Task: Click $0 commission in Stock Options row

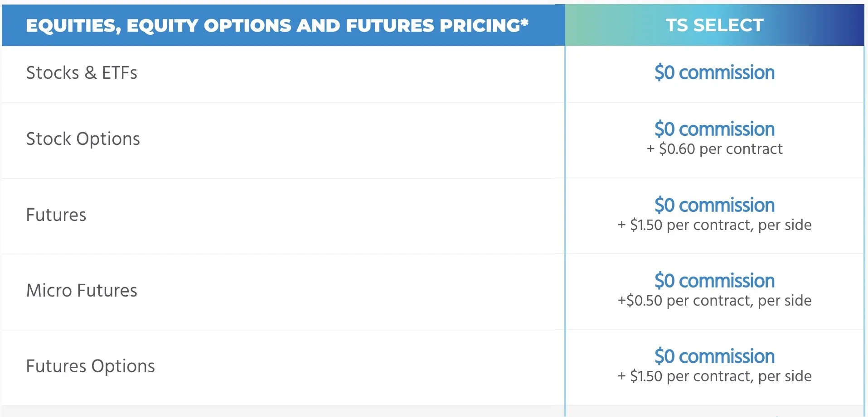Action: (714, 129)
